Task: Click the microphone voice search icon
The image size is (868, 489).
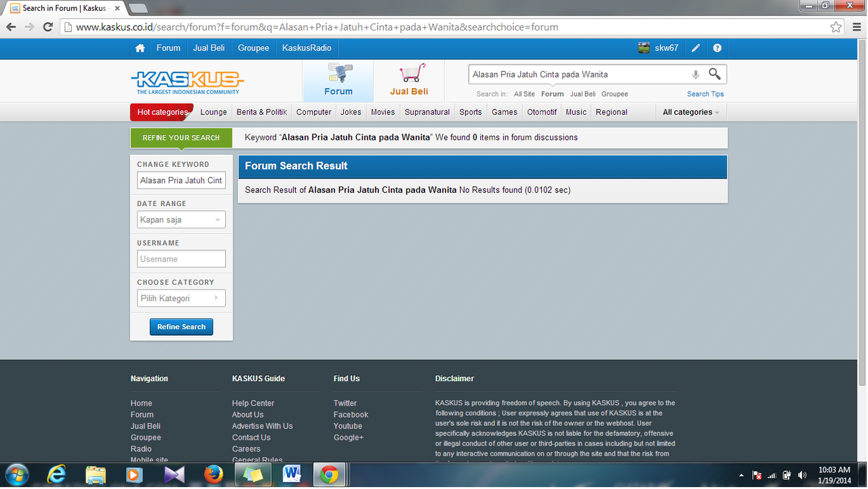Action: coord(695,75)
